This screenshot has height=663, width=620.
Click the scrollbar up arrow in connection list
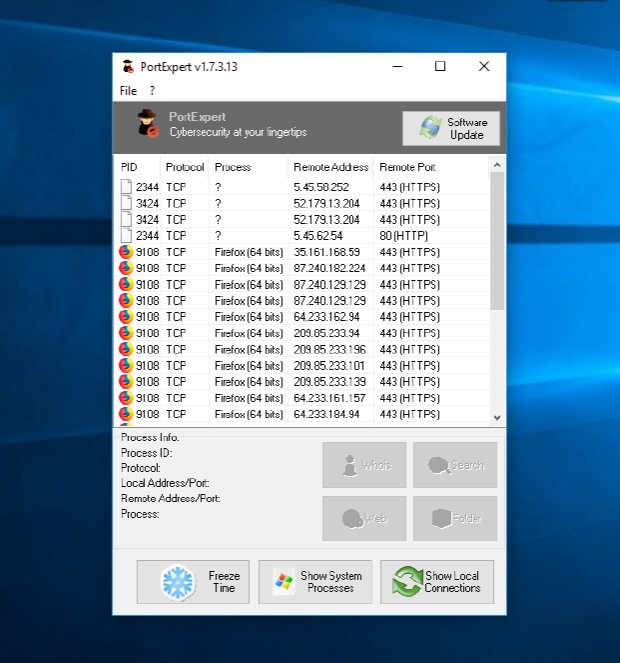[497, 165]
